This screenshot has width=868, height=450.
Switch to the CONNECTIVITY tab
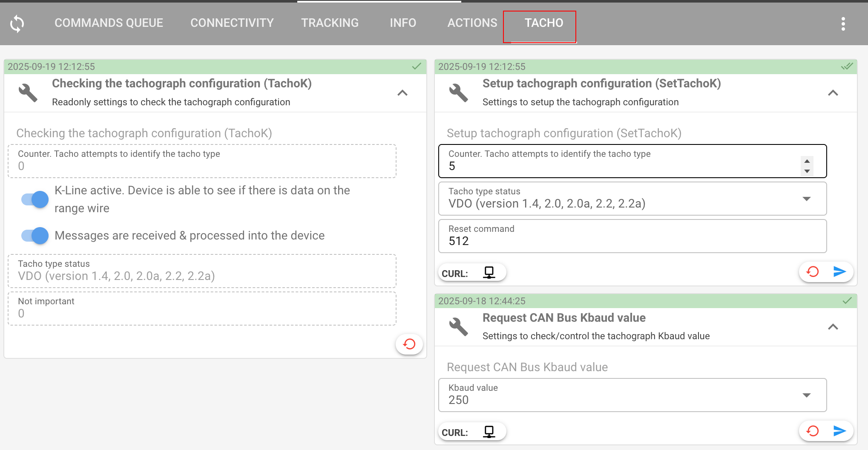pos(232,23)
